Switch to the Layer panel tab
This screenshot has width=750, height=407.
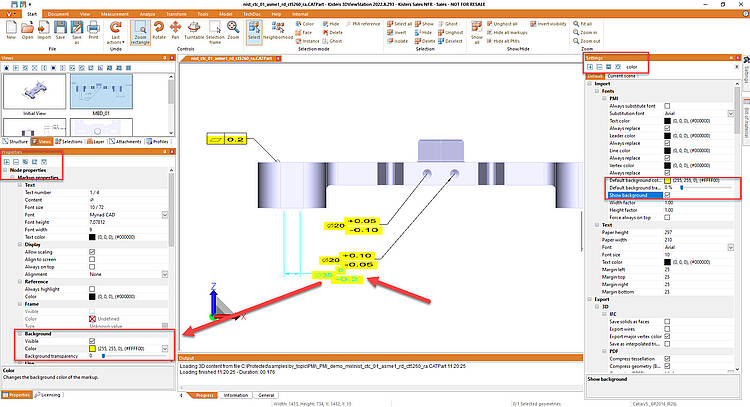96,142
